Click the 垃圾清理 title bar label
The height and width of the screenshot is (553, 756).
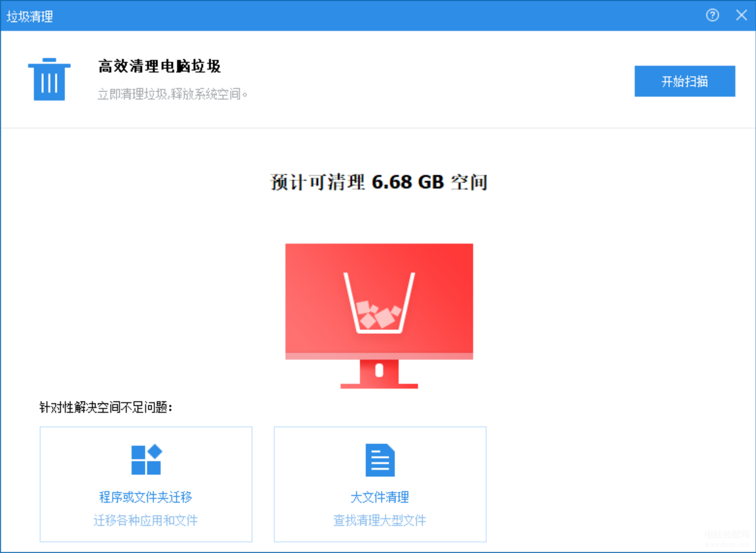(30, 16)
